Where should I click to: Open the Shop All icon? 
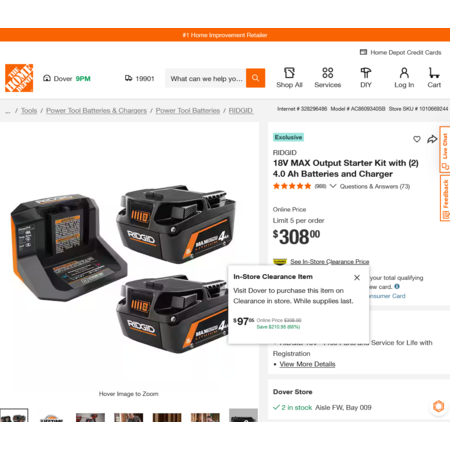click(289, 78)
